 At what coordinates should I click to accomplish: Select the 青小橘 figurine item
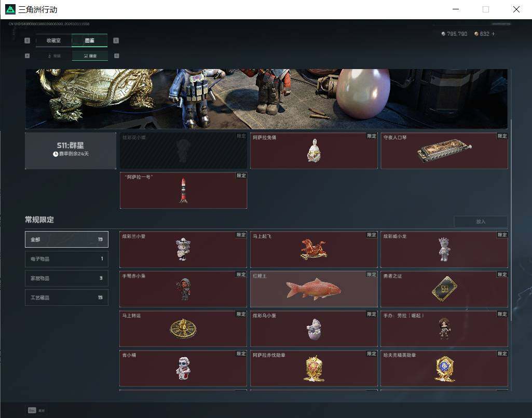point(183,368)
